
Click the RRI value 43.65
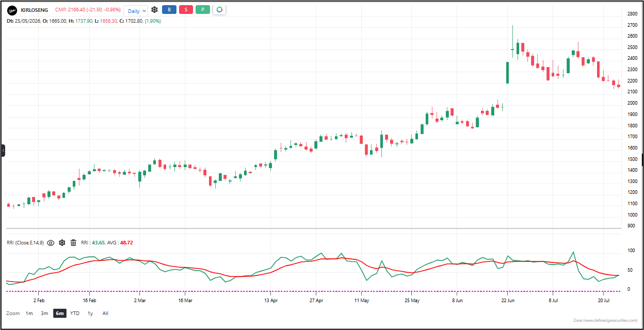[98, 242]
